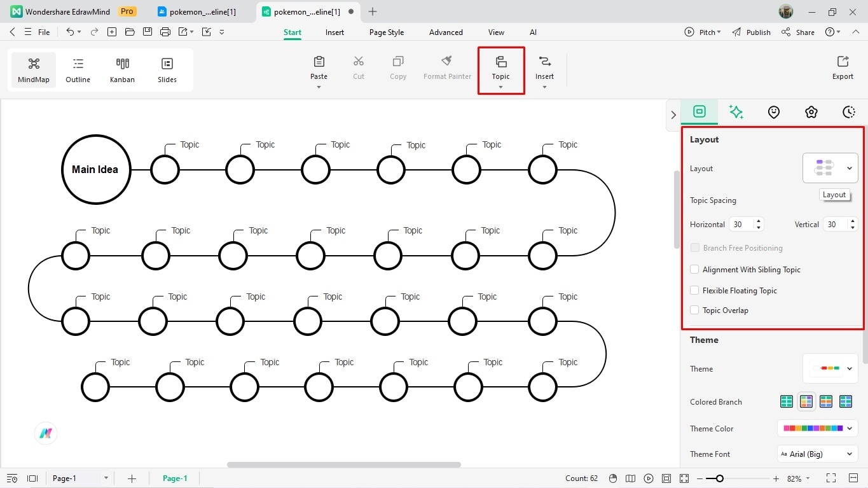Start the presentation play icon in status bar

(649, 478)
